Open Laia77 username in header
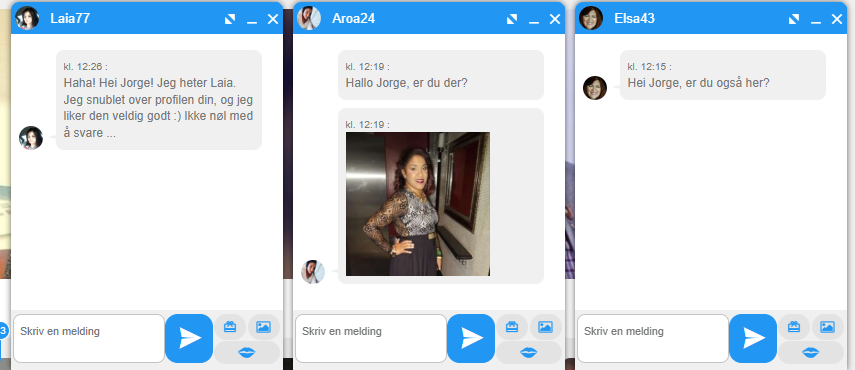Image resolution: width=855 pixels, height=370 pixels. [70, 19]
